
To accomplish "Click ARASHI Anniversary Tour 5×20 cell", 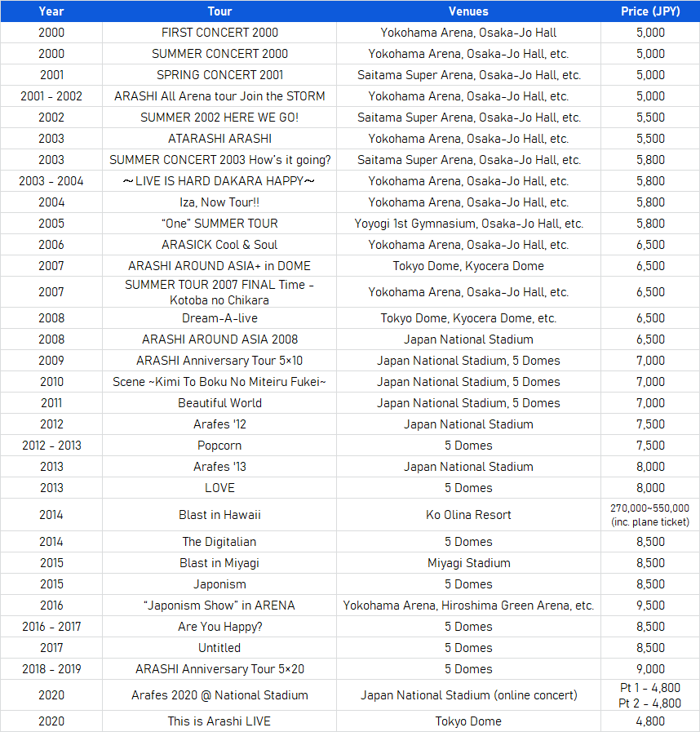I will (x=219, y=669).
